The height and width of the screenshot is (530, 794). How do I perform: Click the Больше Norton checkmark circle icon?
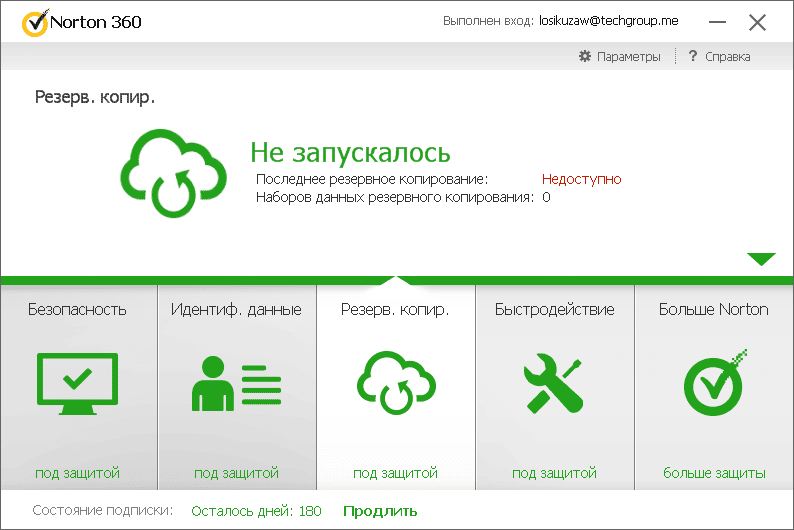(715, 383)
